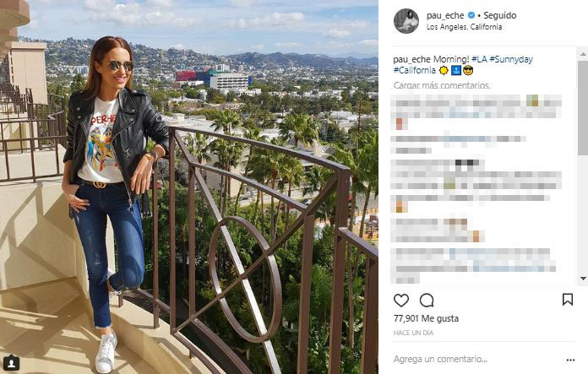Like the post with the heart icon

click(x=401, y=301)
